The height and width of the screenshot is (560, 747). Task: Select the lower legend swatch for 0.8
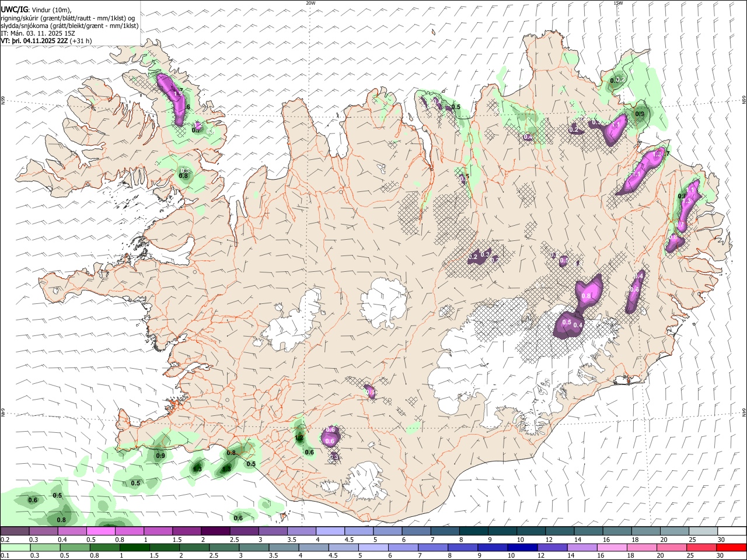pyautogui.click(x=104, y=547)
